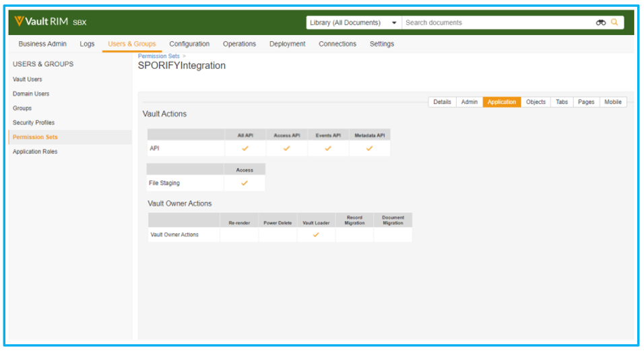This screenshot has height=351, width=644.
Task: Toggle the Vault Loader checkmark
Action: click(x=316, y=234)
